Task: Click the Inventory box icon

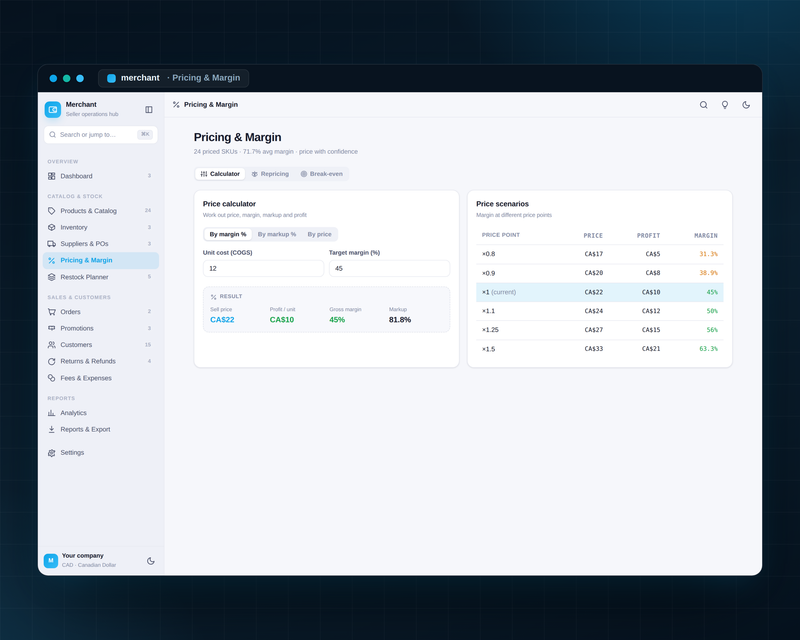Action: [52, 227]
